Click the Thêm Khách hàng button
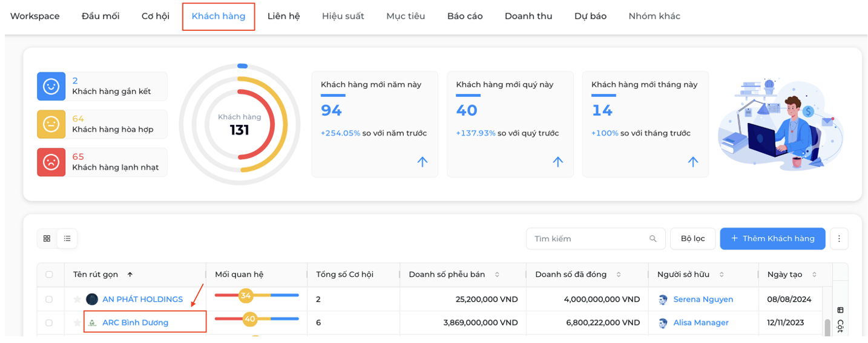The width and height of the screenshot is (868, 343). pyautogui.click(x=772, y=239)
